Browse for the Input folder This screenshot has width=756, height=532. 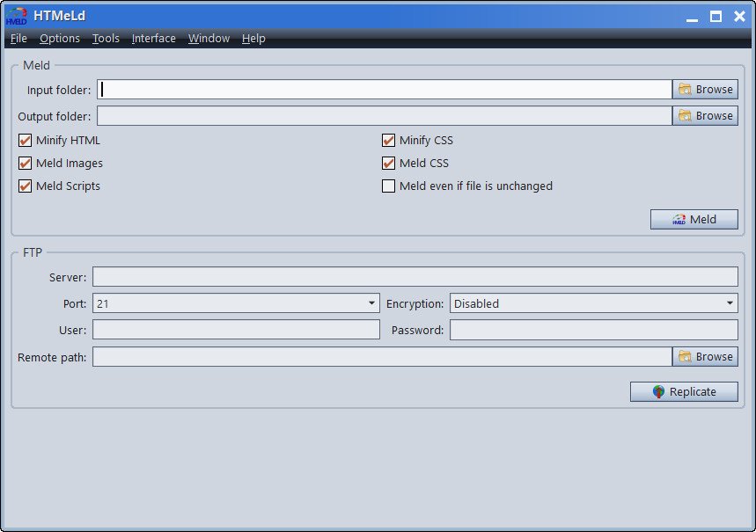705,90
